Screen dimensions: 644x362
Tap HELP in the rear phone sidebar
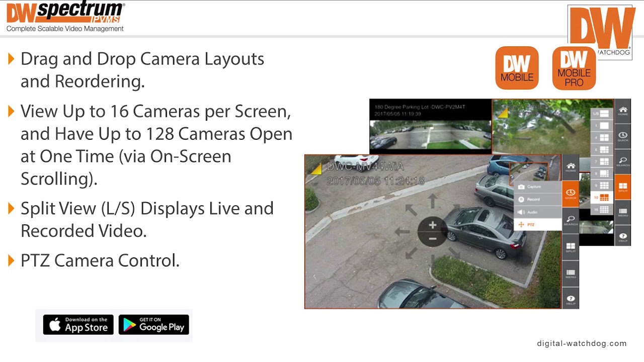pyautogui.click(x=623, y=235)
